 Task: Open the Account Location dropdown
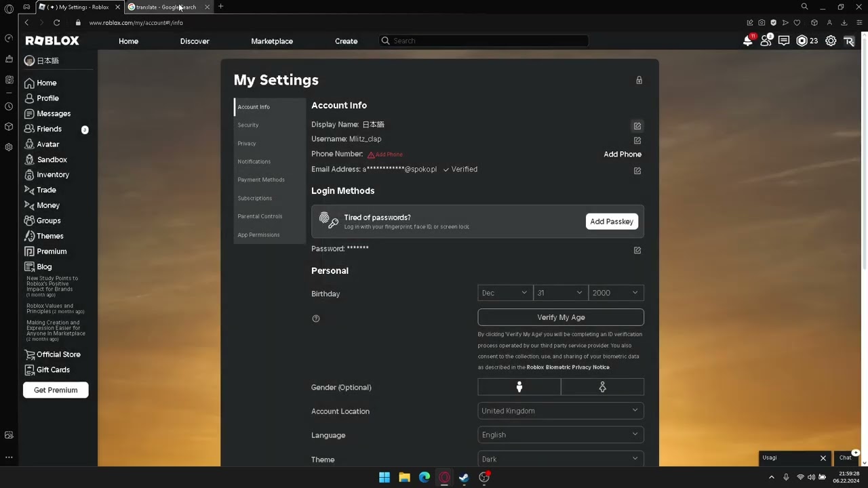coord(561,411)
